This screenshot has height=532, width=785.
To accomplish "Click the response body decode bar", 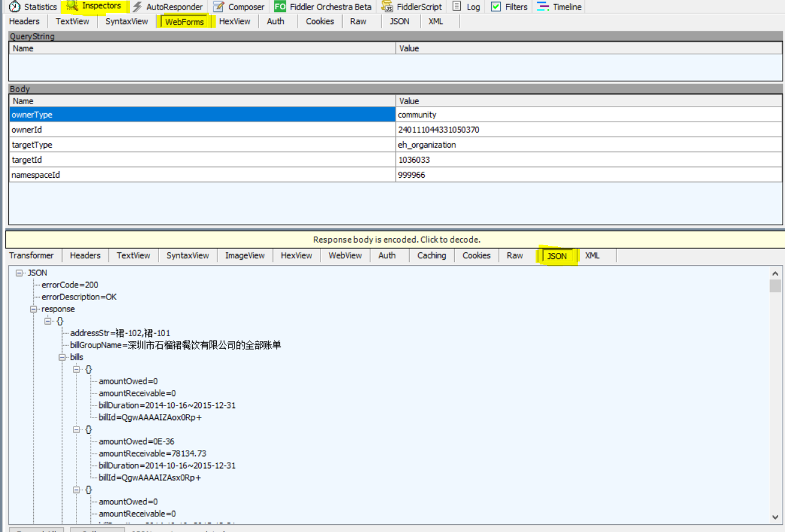I will coord(395,239).
